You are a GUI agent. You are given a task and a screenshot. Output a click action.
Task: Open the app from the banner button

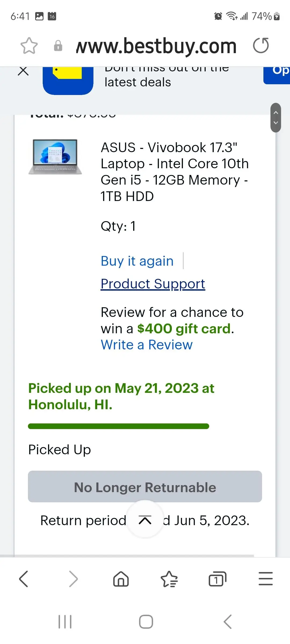point(277,74)
